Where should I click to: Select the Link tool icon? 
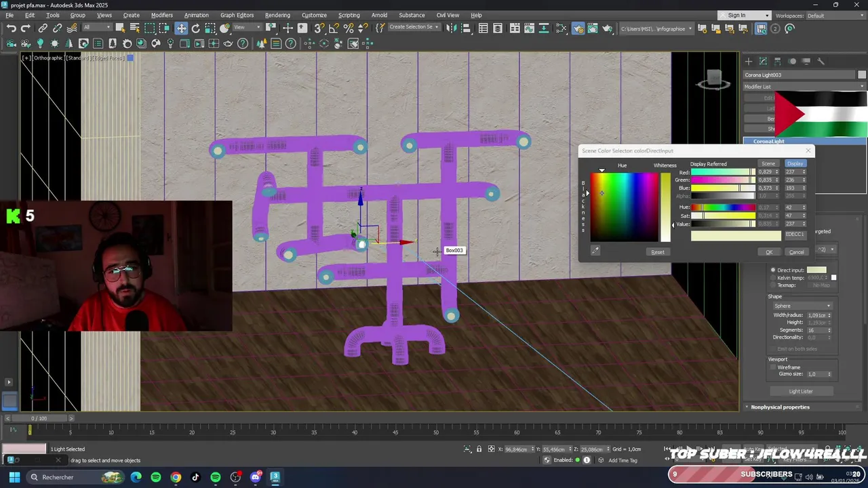tap(43, 28)
